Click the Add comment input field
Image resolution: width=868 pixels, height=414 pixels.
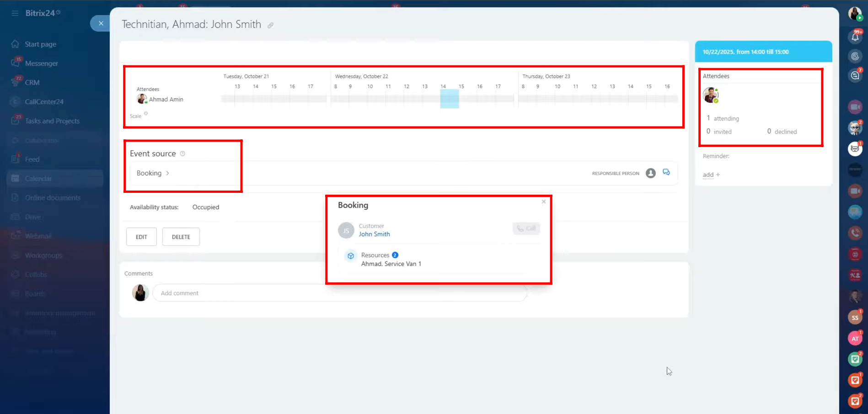pos(339,293)
